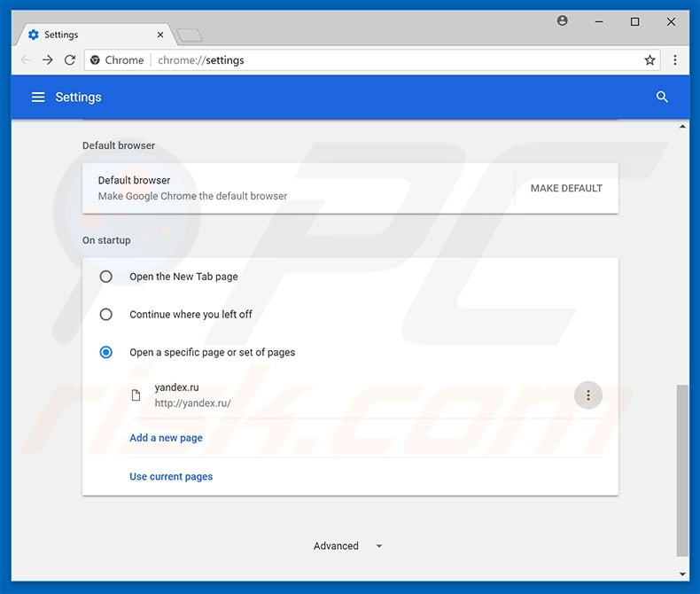Open Chrome's three-dot main menu
Viewport: 700px width, 594px height.
point(674,60)
